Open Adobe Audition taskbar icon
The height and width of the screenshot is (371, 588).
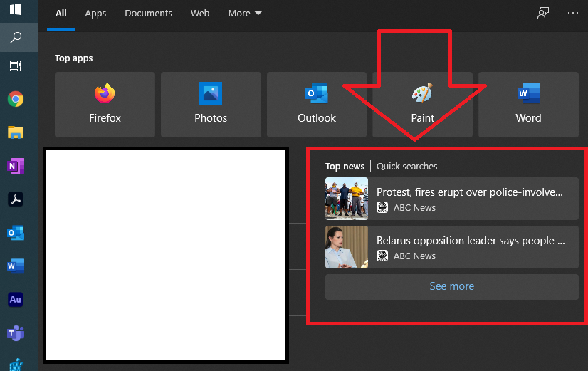(16, 299)
